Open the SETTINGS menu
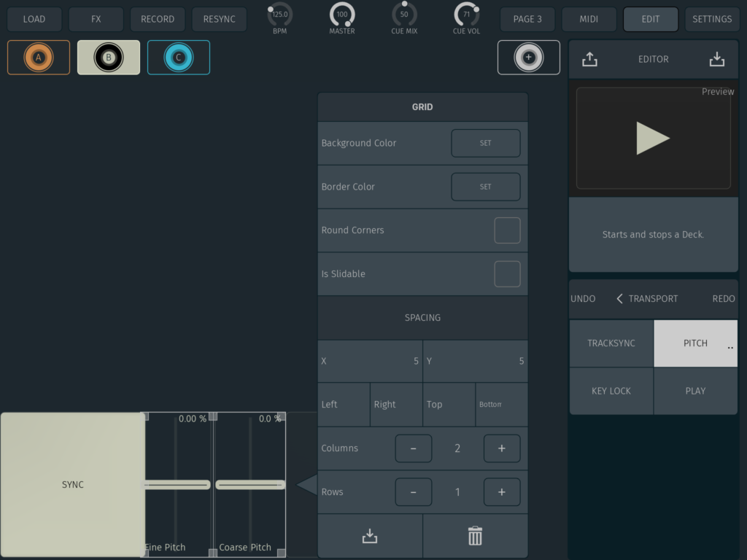 712,19
